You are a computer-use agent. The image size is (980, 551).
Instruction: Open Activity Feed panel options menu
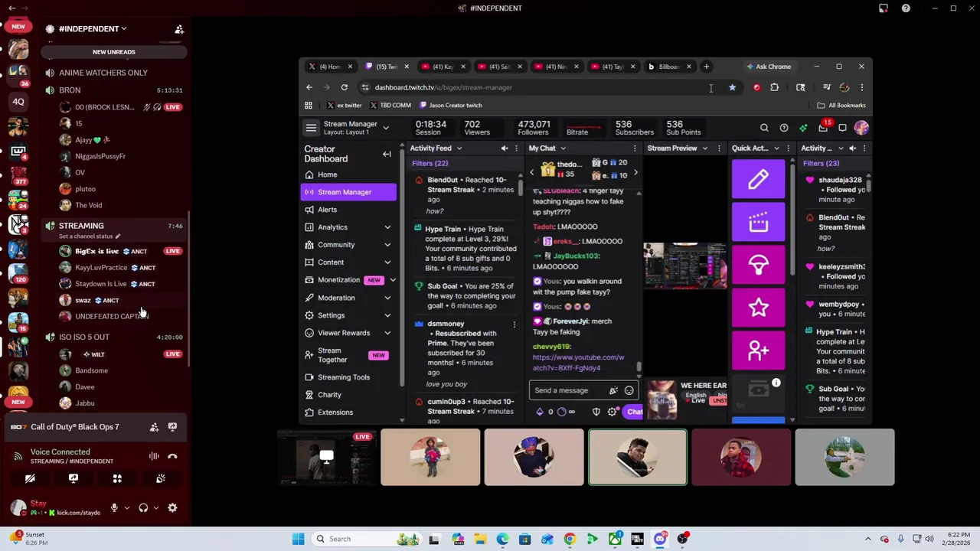click(x=518, y=148)
